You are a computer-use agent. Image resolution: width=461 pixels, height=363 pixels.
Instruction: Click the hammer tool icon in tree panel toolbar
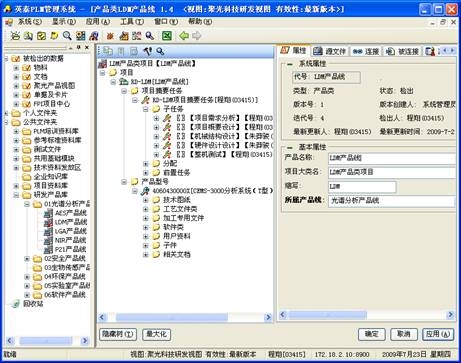[x=147, y=51]
